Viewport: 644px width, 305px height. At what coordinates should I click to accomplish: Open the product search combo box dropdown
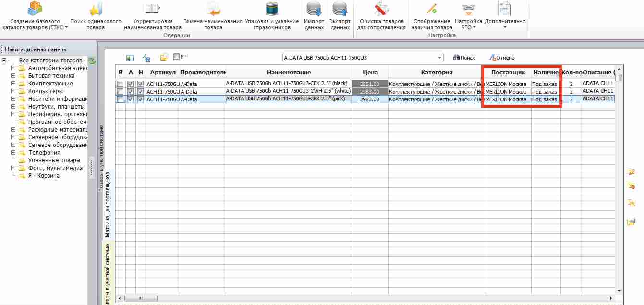coord(440,58)
